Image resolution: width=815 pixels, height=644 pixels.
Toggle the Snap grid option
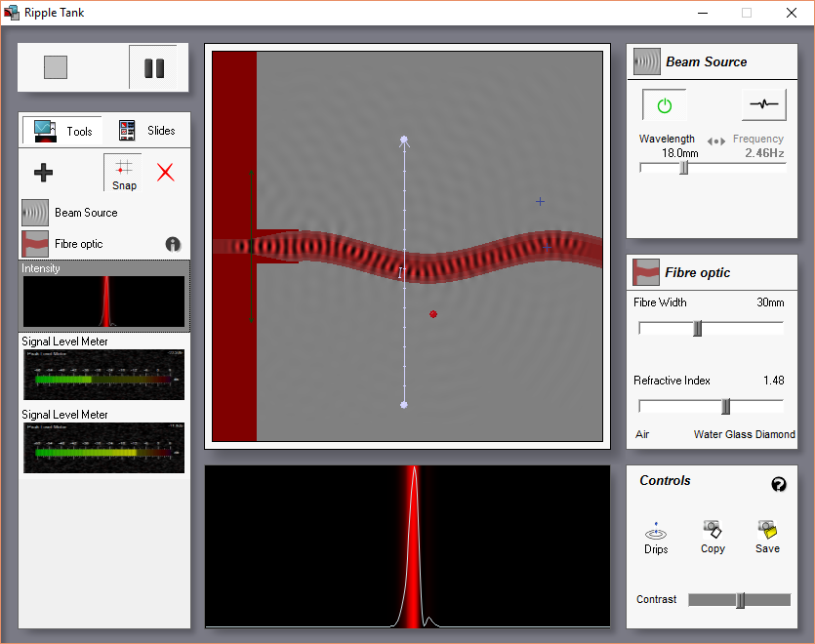124,173
